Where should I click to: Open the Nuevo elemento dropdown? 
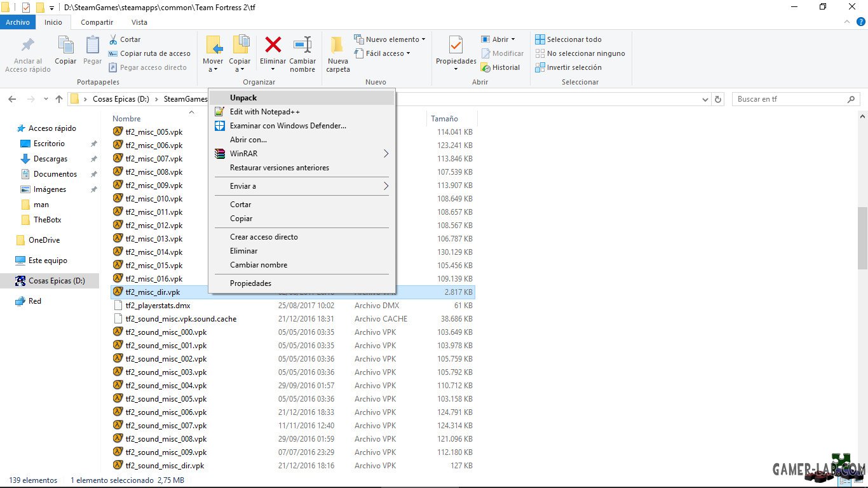[x=390, y=39]
